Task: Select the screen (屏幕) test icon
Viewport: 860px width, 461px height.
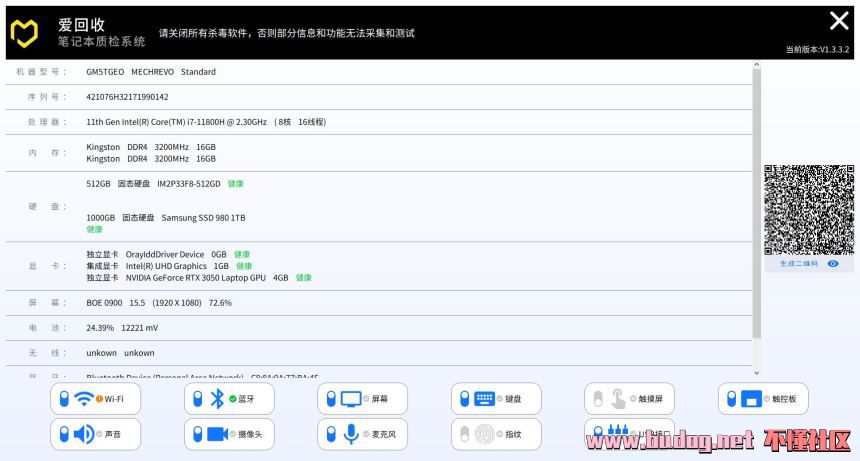Action: point(350,399)
